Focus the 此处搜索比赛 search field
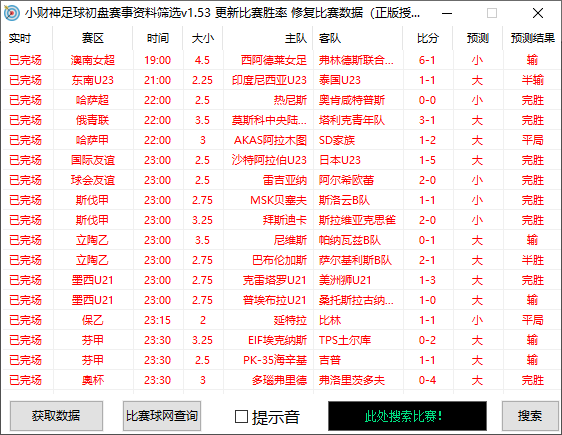 pyautogui.click(x=407, y=416)
